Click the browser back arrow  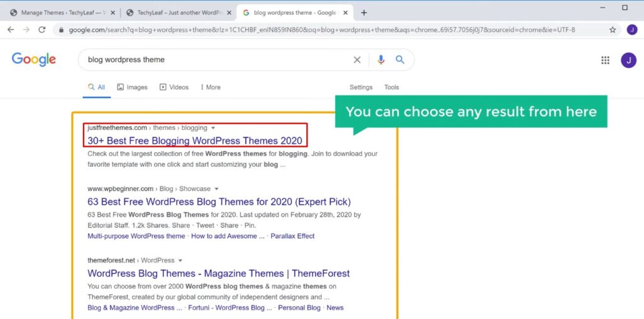click(11, 30)
